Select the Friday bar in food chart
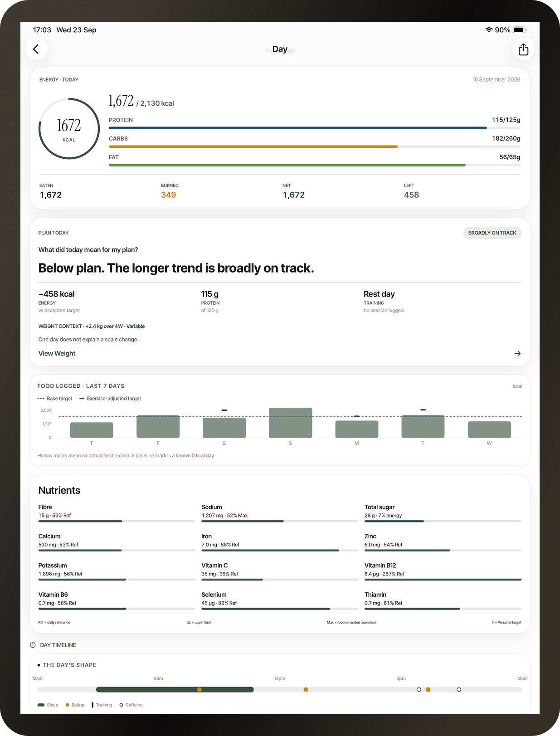Image resolution: width=560 pixels, height=736 pixels. (x=158, y=427)
